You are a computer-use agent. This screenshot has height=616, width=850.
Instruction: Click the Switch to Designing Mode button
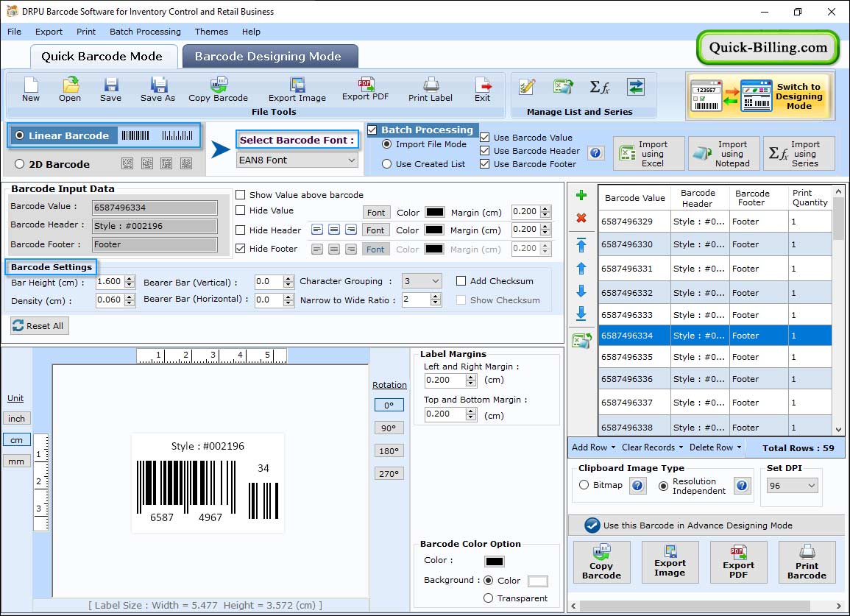[x=760, y=96]
